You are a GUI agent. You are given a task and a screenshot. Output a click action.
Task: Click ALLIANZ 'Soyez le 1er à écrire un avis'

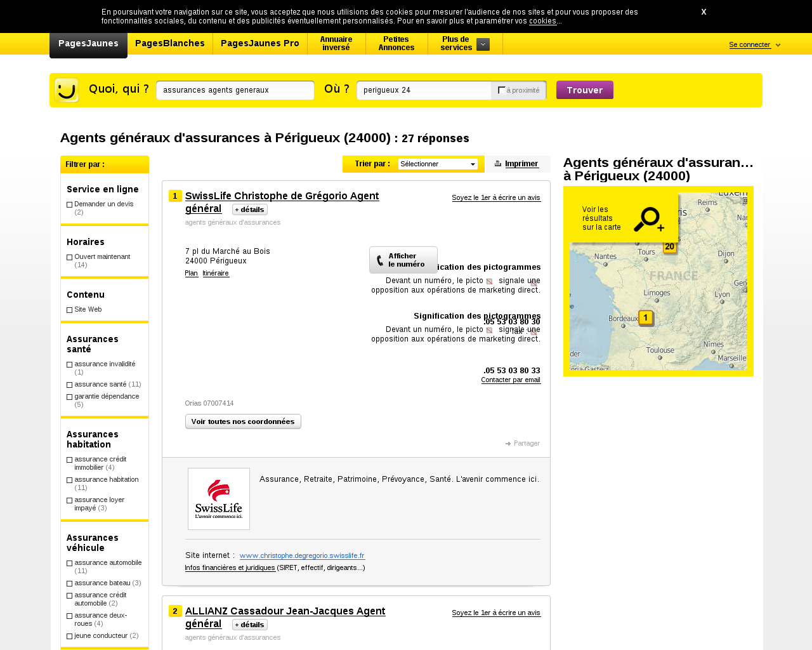pyautogui.click(x=496, y=613)
